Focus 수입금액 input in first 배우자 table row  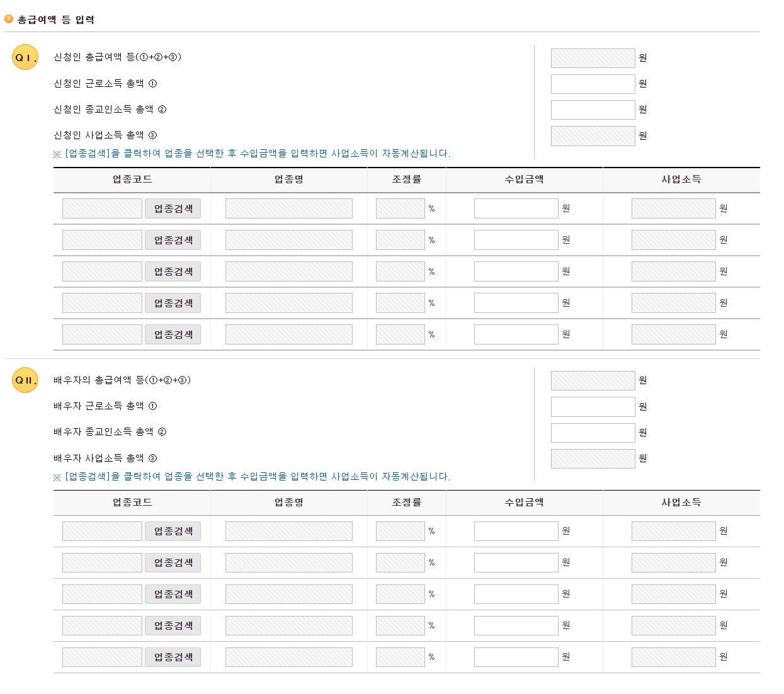[x=516, y=531]
